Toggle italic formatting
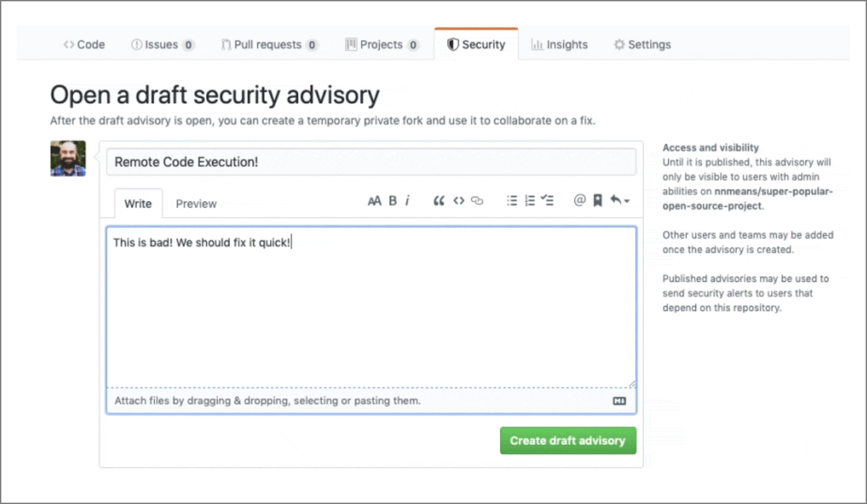The width and height of the screenshot is (867, 504). click(407, 200)
